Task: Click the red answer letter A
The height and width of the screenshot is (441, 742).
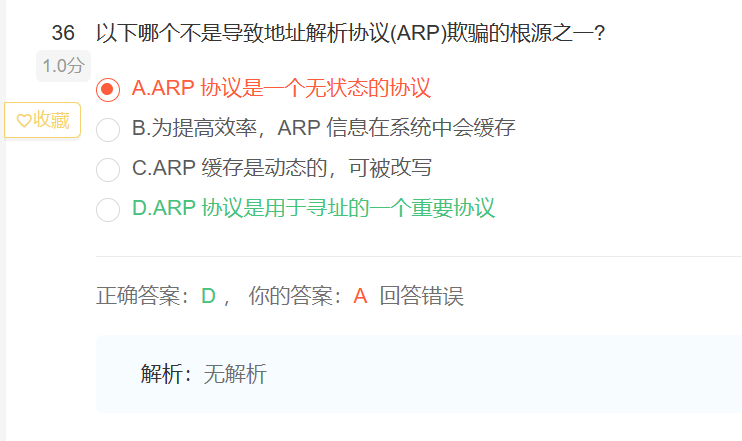Action: pos(360,296)
